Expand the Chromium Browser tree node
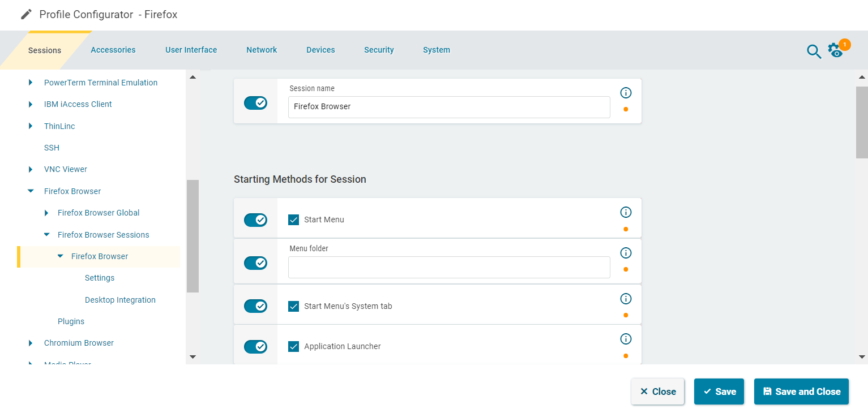Viewport: 868px width, 413px height. pos(31,343)
